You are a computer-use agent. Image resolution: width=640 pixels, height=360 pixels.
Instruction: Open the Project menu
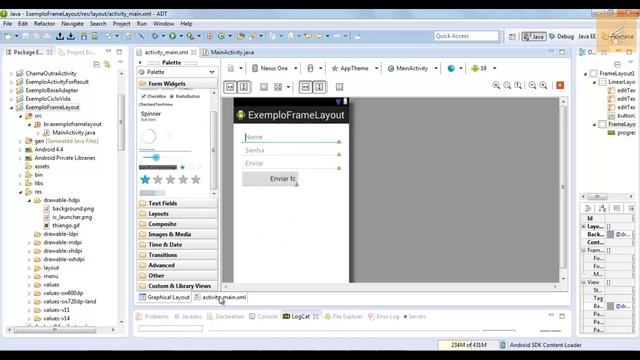[x=121, y=24]
